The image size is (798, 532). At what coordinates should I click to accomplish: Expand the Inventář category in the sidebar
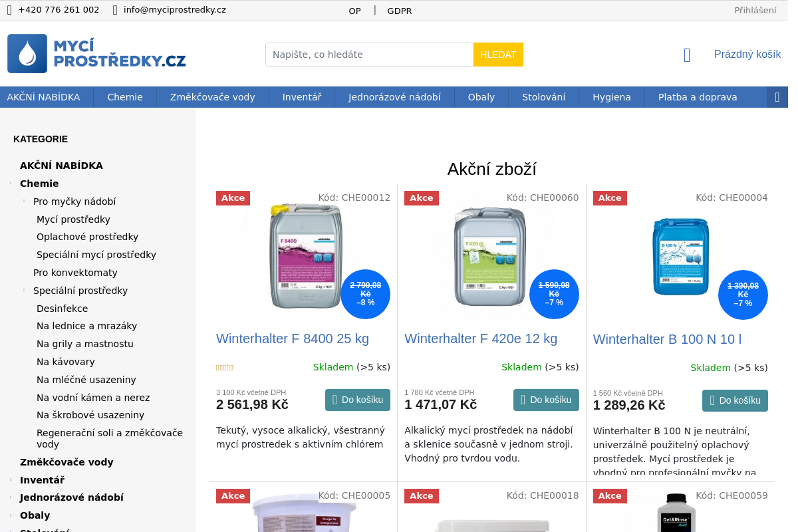(11, 479)
